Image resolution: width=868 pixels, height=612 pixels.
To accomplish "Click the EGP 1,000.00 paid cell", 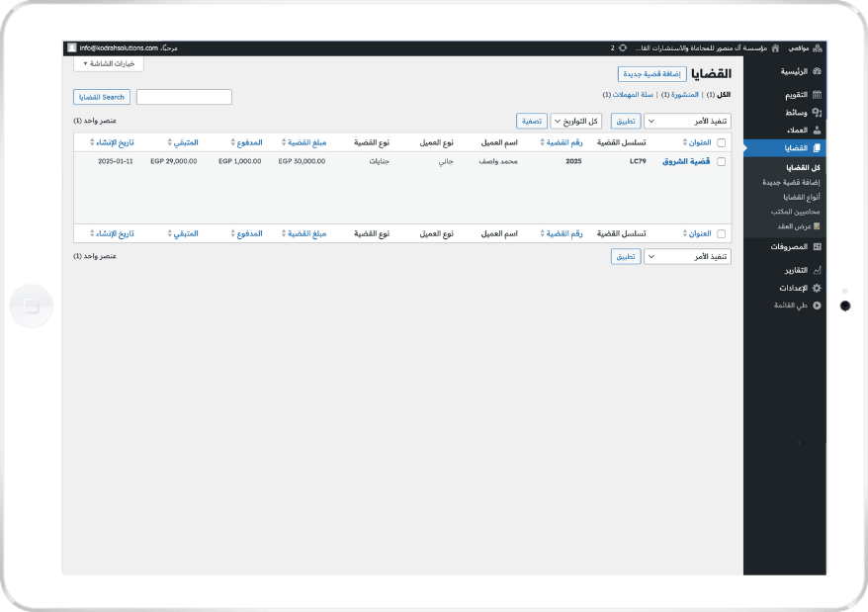I will pos(239,161).
